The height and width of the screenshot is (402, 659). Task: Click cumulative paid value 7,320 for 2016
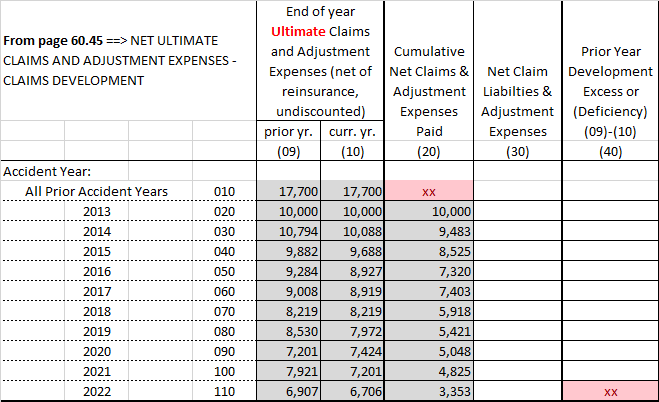[x=428, y=271]
